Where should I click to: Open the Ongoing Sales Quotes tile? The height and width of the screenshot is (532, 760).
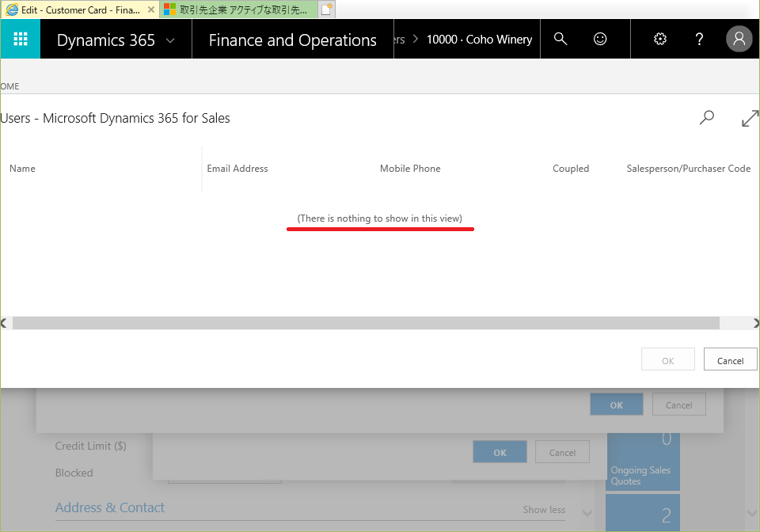pos(643,462)
